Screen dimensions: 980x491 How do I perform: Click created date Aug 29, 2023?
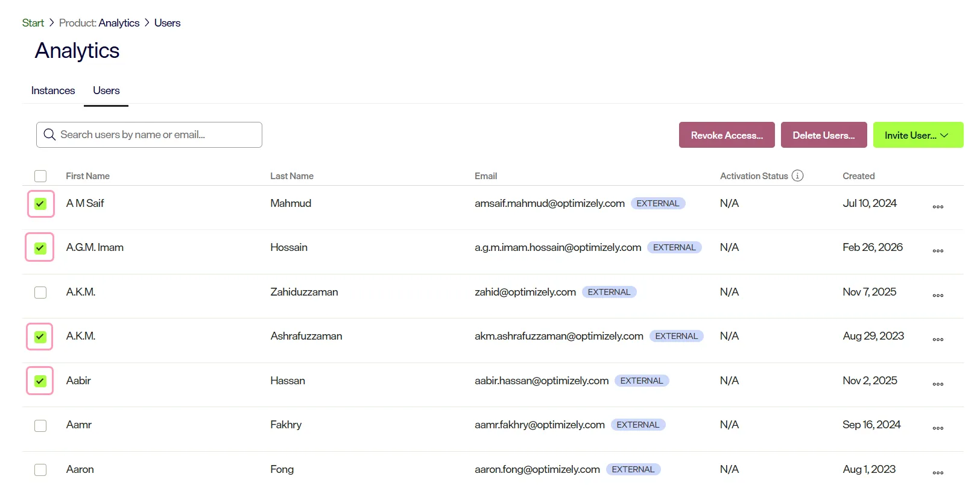tap(873, 336)
